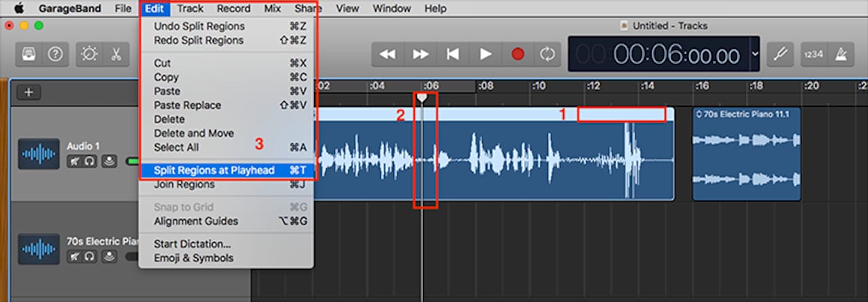868x302 pixels.
Task: Choose Split Regions at Playhead
Action: (226, 171)
